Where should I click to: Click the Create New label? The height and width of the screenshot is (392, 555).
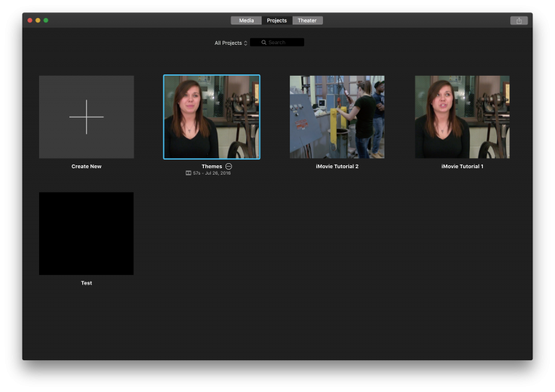(x=87, y=167)
